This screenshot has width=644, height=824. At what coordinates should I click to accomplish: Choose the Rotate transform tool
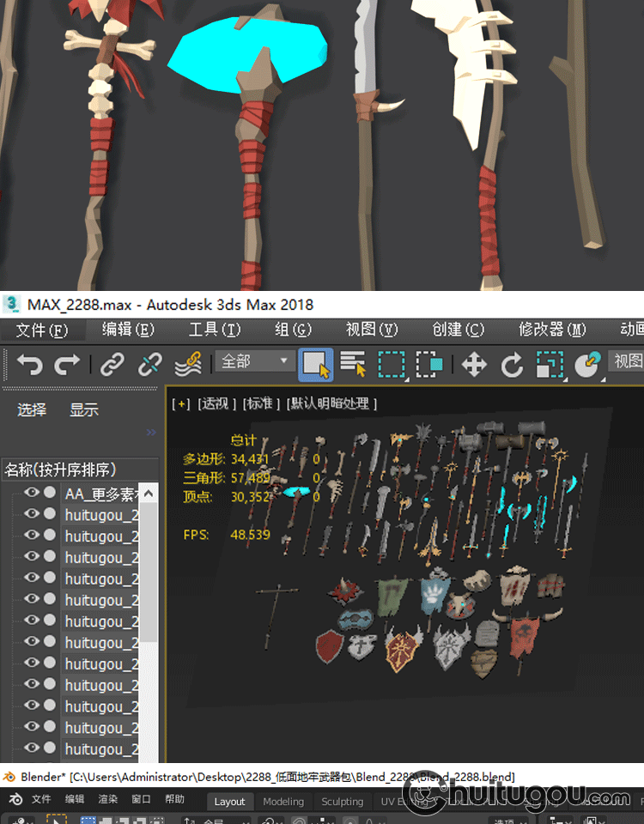(512, 364)
